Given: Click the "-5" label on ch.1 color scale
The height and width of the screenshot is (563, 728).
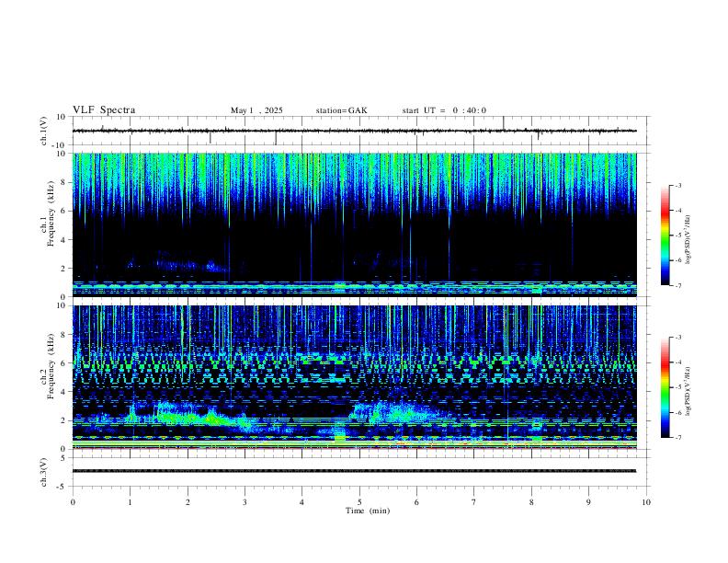Looking at the screenshot, I should click(678, 236).
